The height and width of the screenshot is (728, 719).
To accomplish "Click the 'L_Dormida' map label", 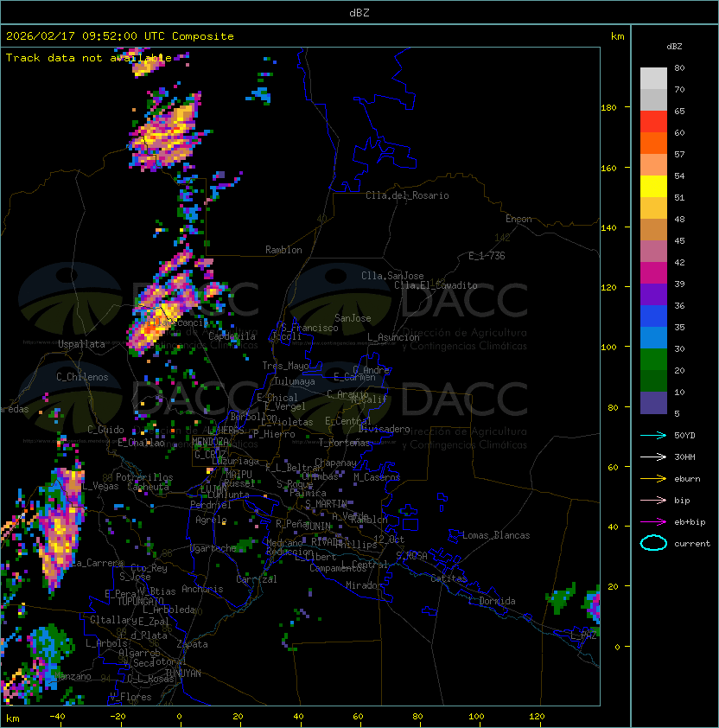I will click(x=492, y=601).
